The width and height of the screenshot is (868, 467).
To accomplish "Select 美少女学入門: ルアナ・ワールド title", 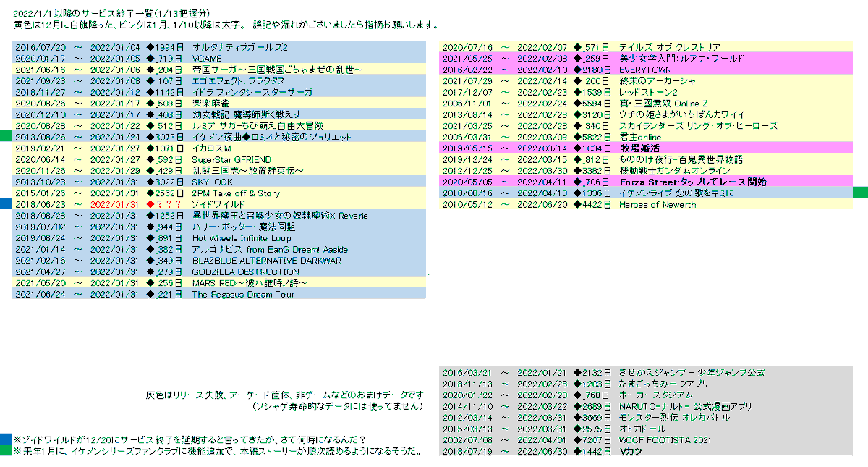I will coord(682,58).
